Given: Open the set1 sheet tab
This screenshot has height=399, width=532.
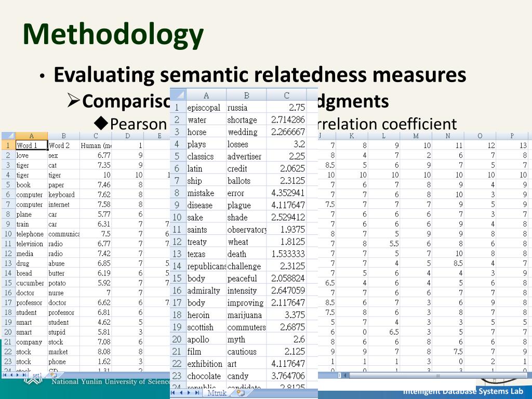Looking at the screenshot, I should click(37, 375).
